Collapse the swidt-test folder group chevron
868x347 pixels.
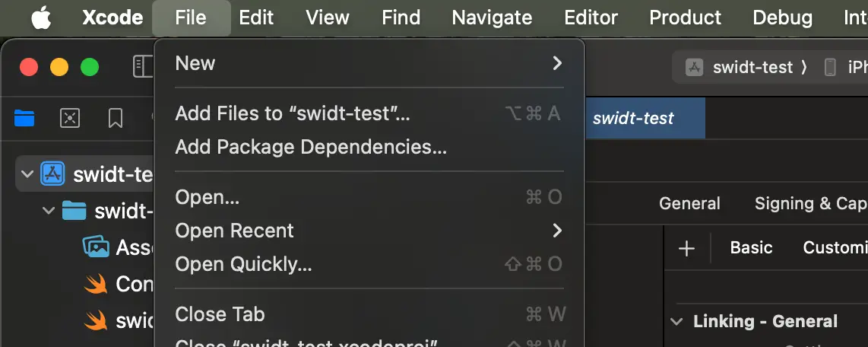tap(49, 211)
